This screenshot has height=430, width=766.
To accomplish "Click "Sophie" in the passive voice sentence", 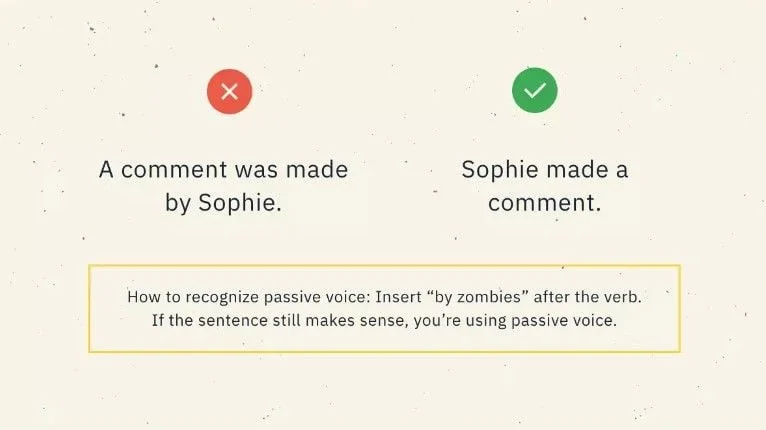I will tap(240, 203).
